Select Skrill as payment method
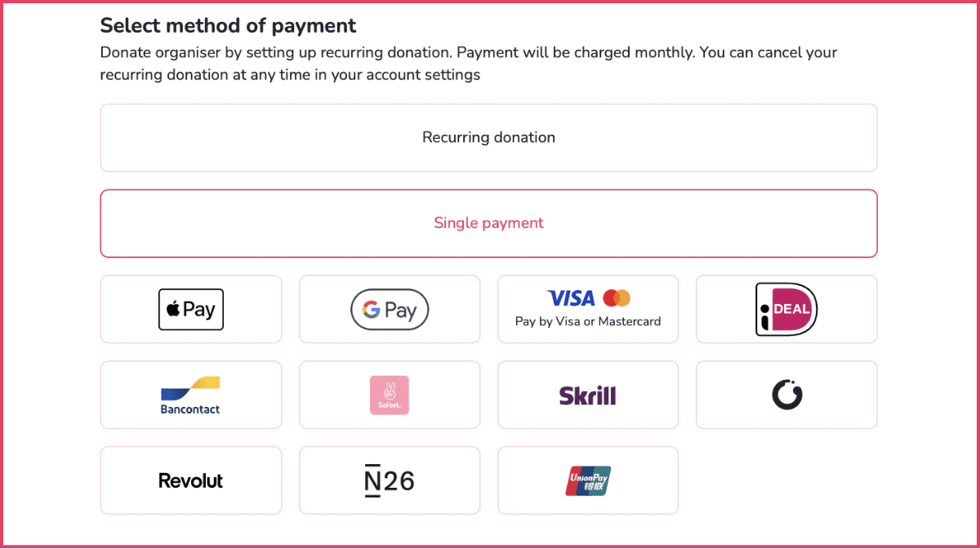The width and height of the screenshot is (980, 549). click(x=588, y=395)
